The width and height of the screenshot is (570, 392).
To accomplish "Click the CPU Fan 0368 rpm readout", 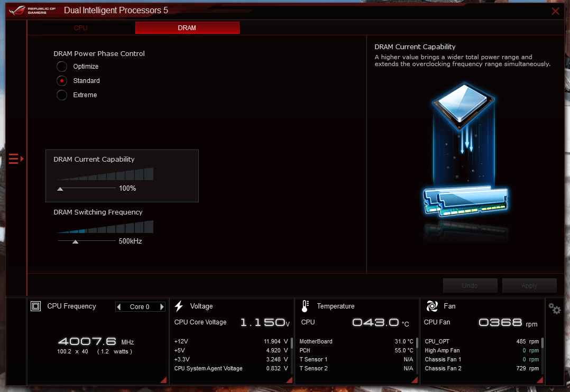I will [x=508, y=323].
